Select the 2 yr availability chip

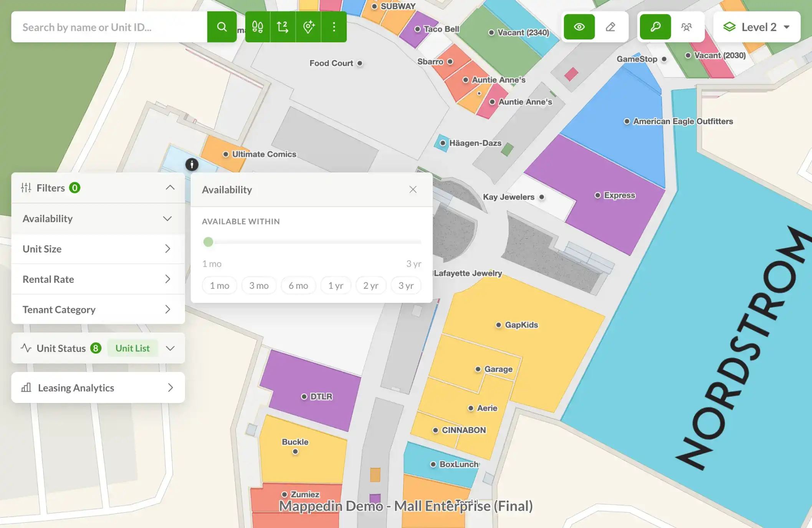point(371,286)
